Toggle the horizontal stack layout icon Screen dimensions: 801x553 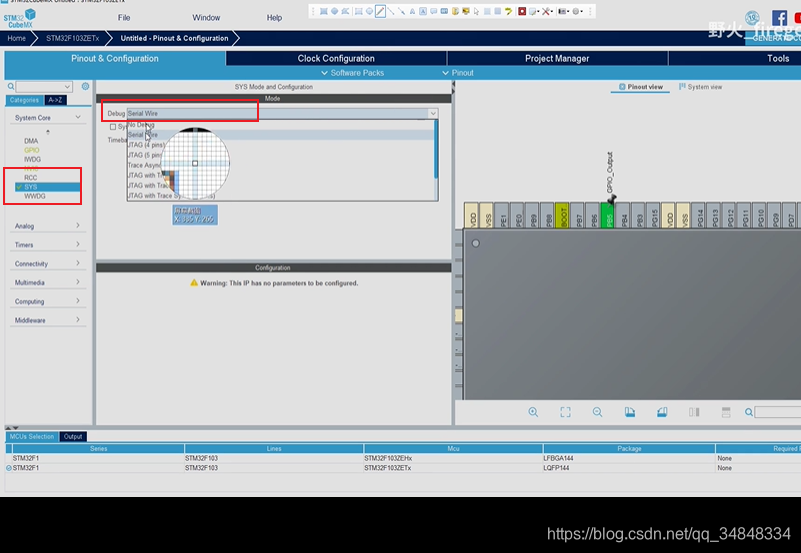point(726,412)
